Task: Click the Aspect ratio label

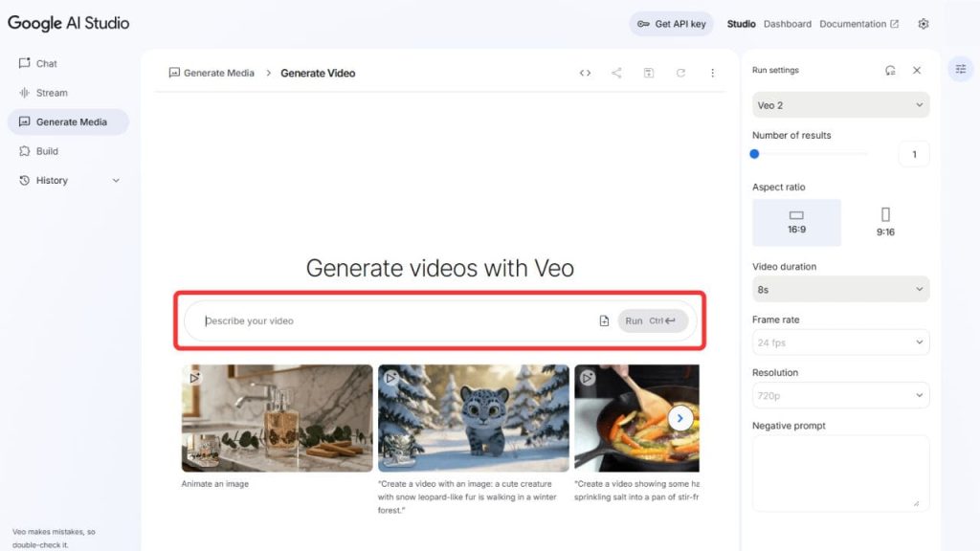Action: coord(778,187)
